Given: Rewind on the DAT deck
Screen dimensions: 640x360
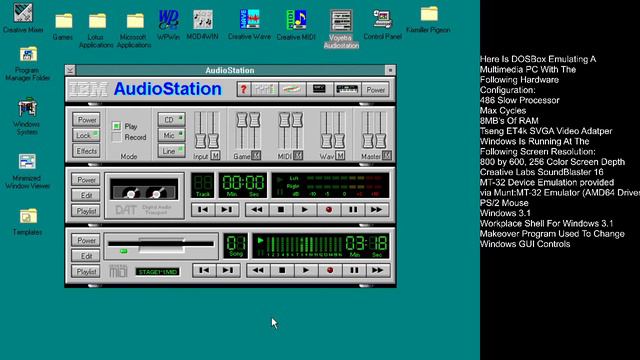Looking at the screenshot, I should pos(257,210).
